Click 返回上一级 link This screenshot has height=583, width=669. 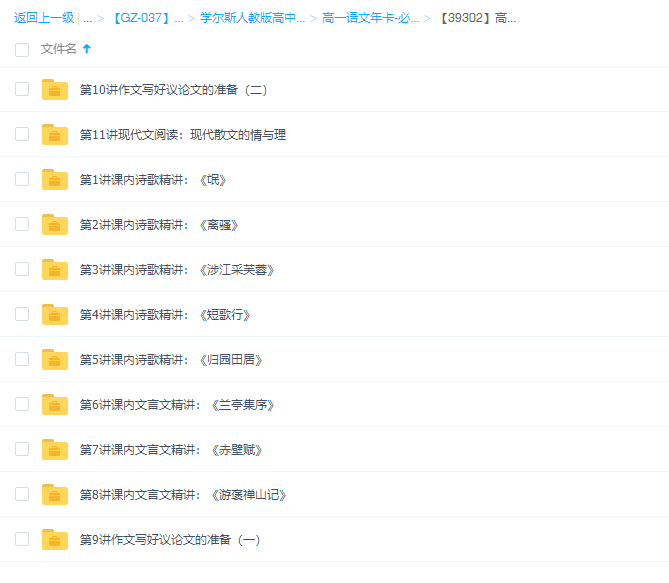click(43, 18)
